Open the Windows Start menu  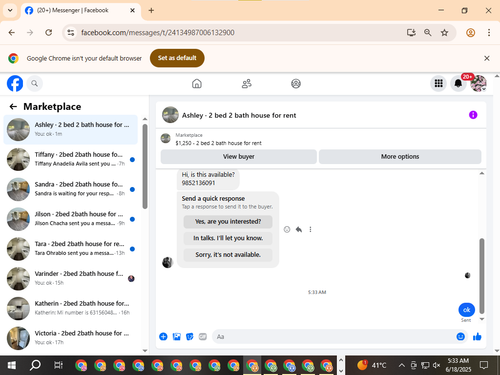click(x=11, y=365)
